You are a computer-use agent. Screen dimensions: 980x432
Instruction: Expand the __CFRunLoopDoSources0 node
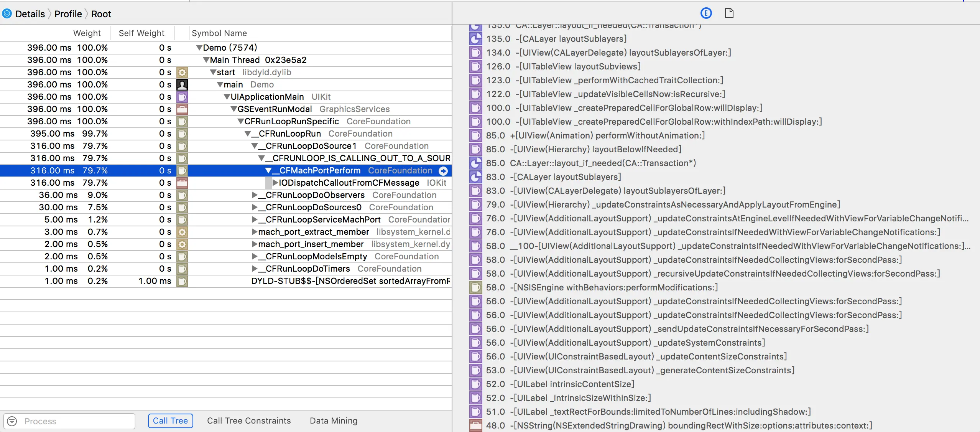(254, 208)
